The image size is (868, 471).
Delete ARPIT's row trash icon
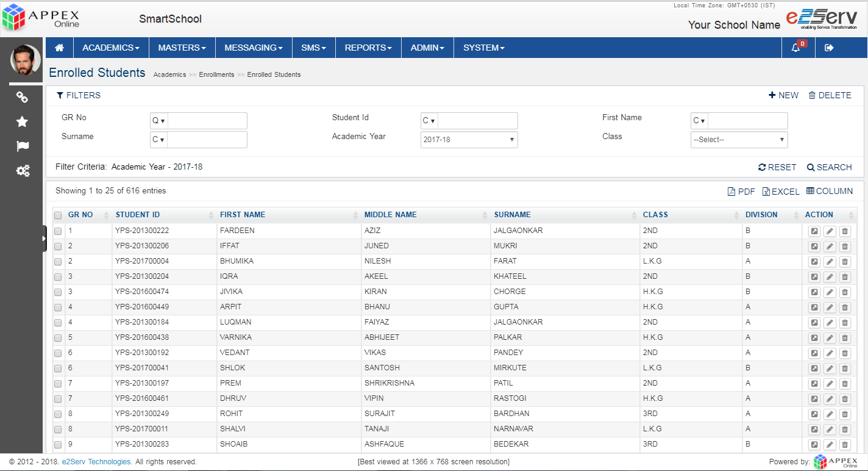tap(845, 307)
